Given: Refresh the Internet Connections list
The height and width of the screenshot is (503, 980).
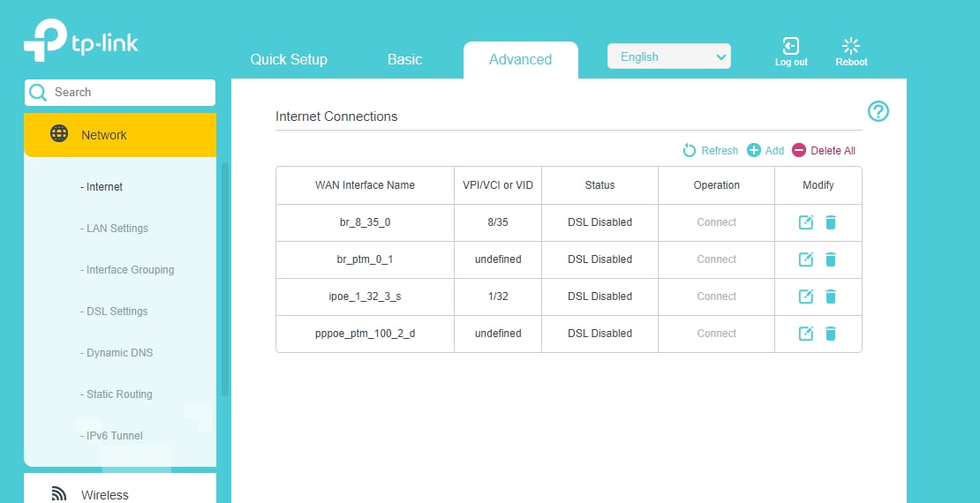Looking at the screenshot, I should (x=710, y=151).
